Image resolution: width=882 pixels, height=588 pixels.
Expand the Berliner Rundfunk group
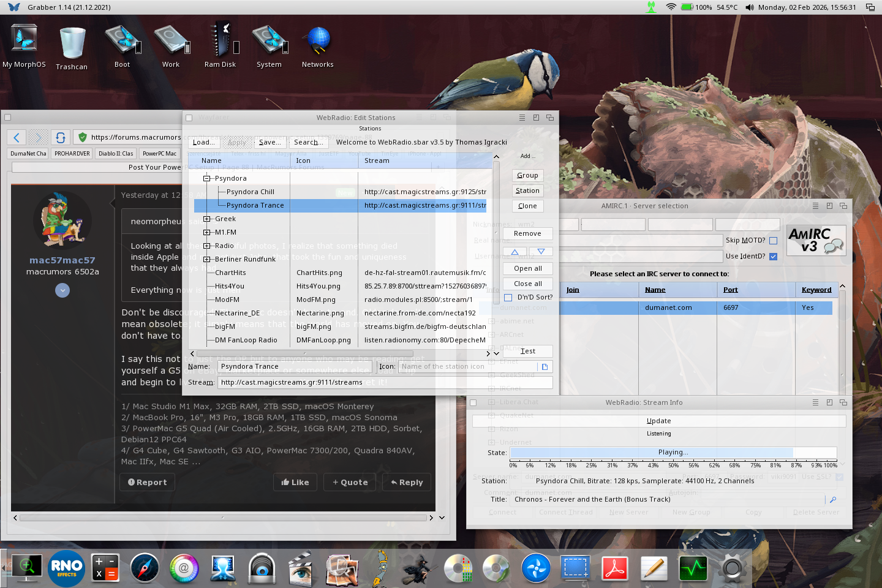click(207, 259)
